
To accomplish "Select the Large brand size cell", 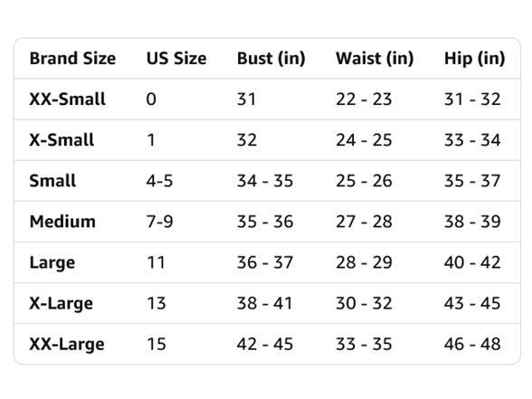I will 52,262.
